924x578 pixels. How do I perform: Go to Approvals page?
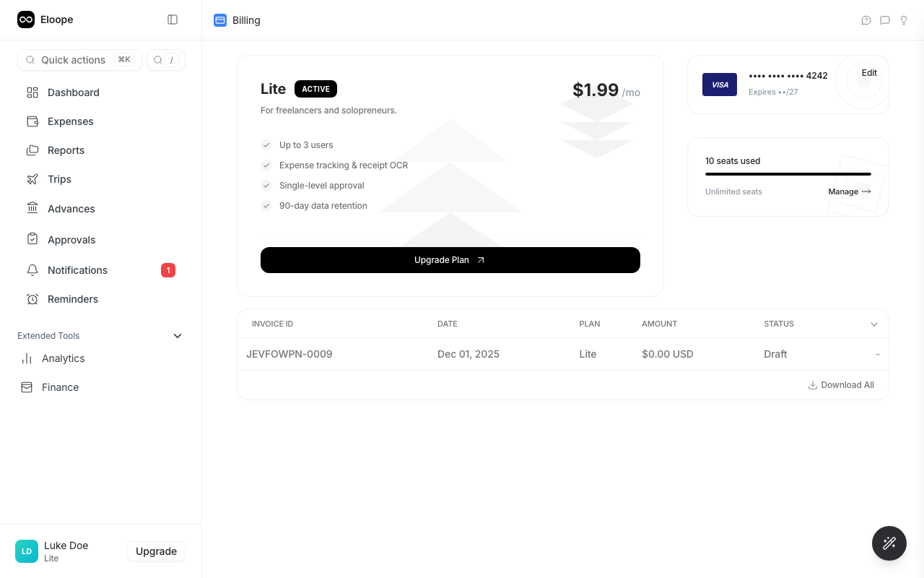click(101, 240)
